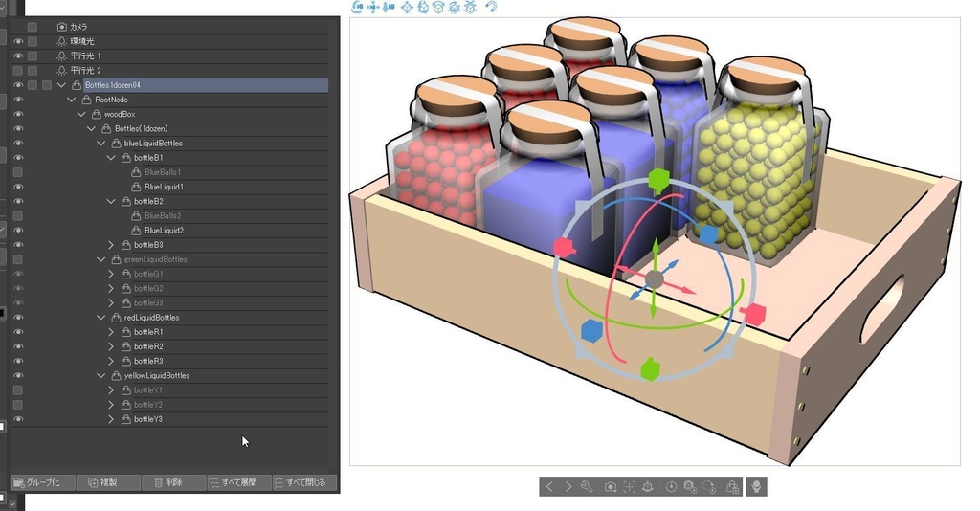The width and height of the screenshot is (980, 511).
Task: Open object settings with the wrench icon
Action: [x=587, y=487]
